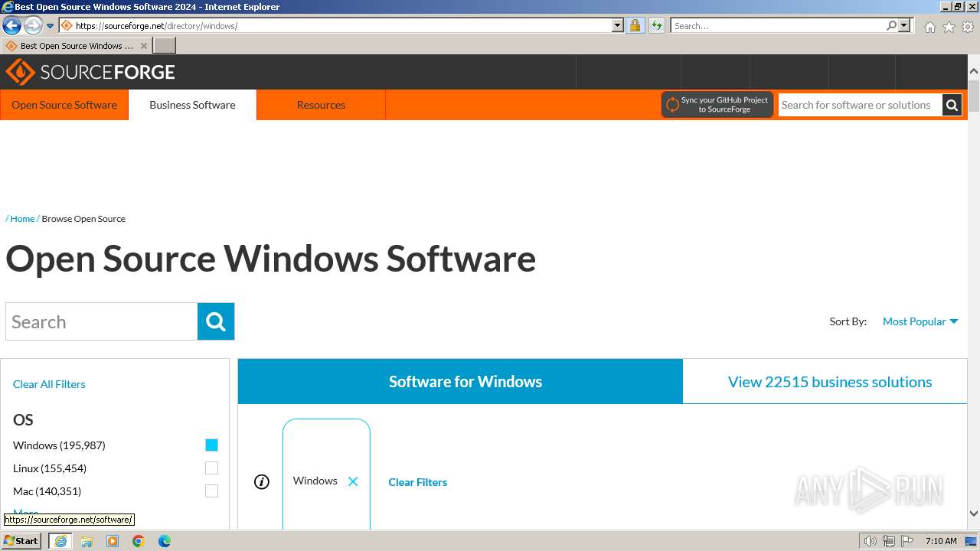Click the filter info icon

click(x=262, y=482)
